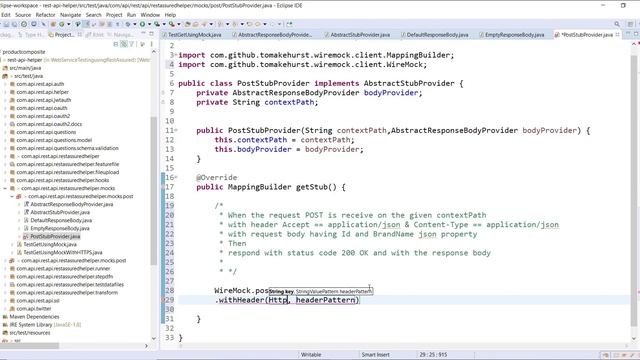The image size is (640, 360).
Task: Collapse the getStub method fold at line 16
Action: pyautogui.click(x=176, y=177)
